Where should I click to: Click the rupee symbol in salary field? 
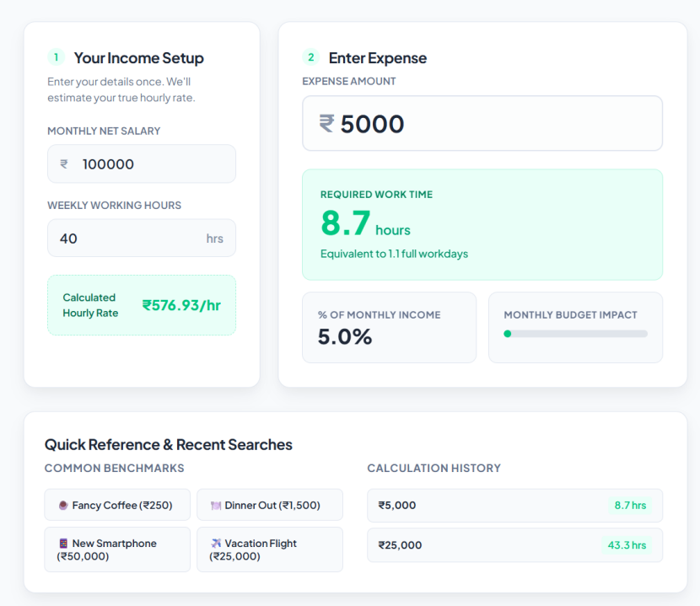64,164
